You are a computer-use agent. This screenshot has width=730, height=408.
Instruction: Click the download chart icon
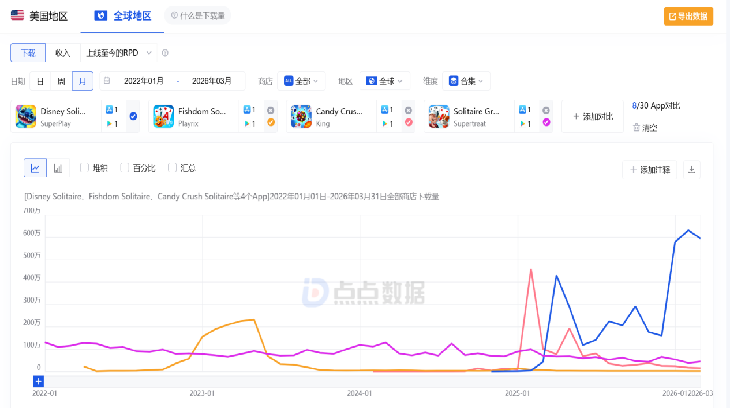pos(691,169)
